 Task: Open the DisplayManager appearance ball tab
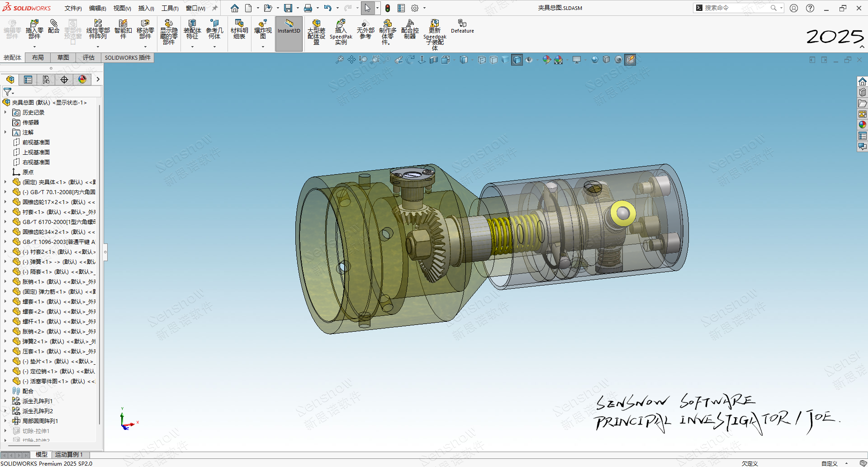pos(82,80)
